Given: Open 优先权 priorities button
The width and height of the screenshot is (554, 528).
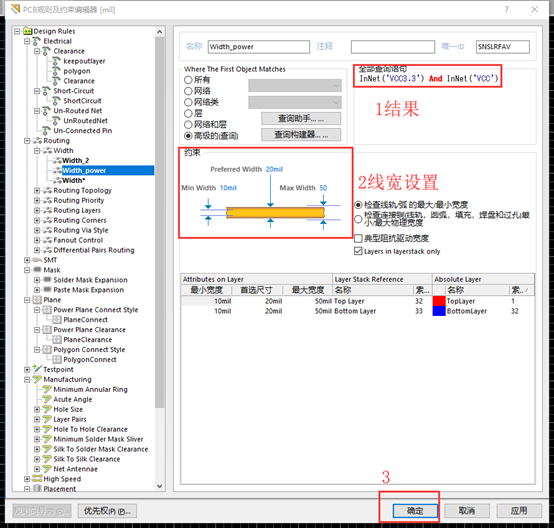Looking at the screenshot, I should tap(107, 511).
